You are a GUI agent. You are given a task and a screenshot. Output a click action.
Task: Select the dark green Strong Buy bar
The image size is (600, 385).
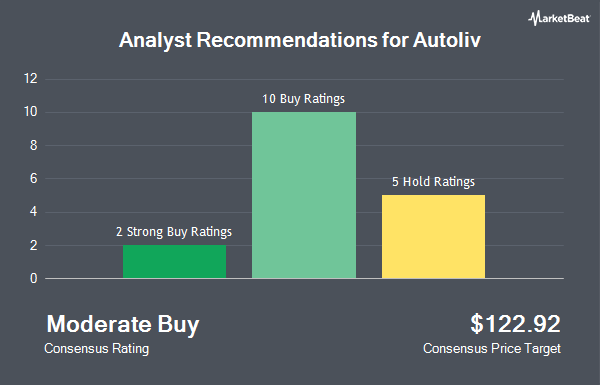174,262
